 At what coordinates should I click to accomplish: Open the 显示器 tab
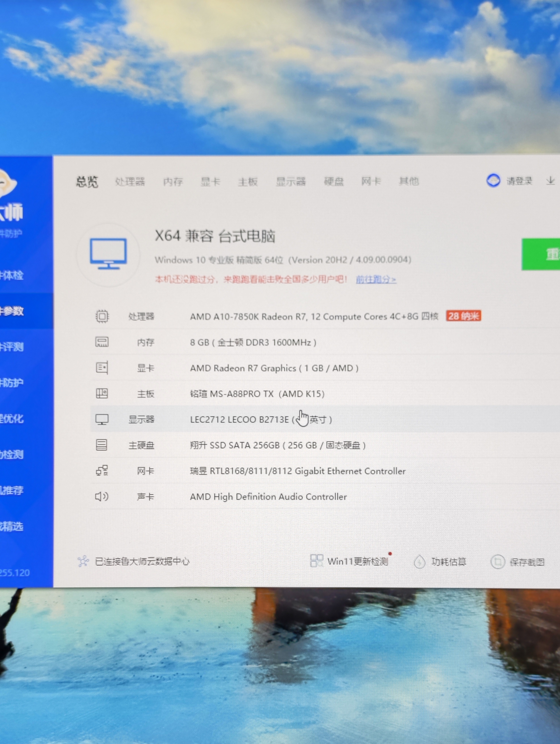click(x=291, y=182)
